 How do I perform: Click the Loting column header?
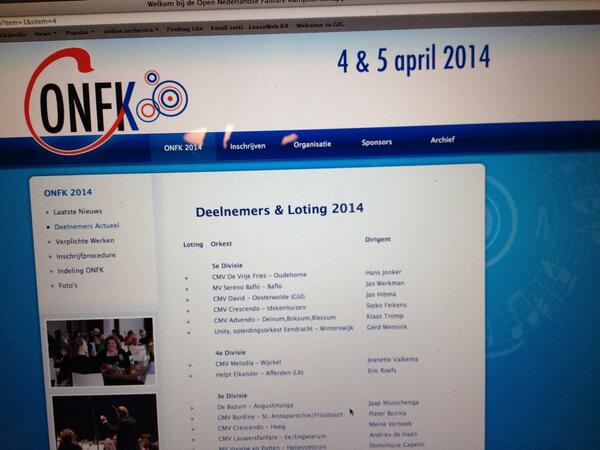pos(193,245)
